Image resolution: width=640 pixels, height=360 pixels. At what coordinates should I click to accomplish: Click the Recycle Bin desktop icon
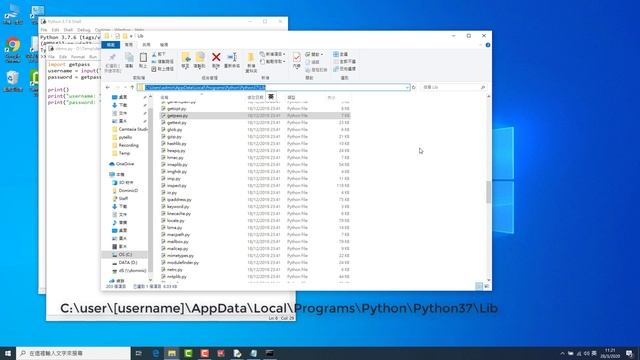pos(13,81)
